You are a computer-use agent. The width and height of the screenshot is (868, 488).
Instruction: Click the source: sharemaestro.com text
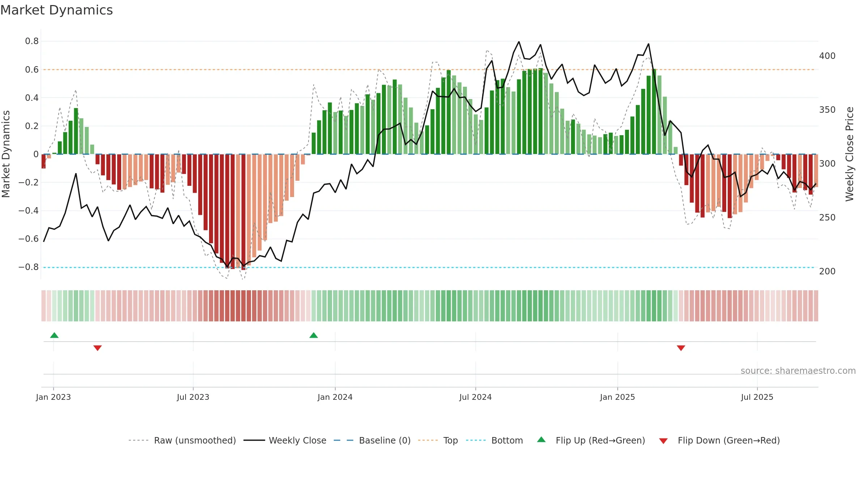[798, 371]
